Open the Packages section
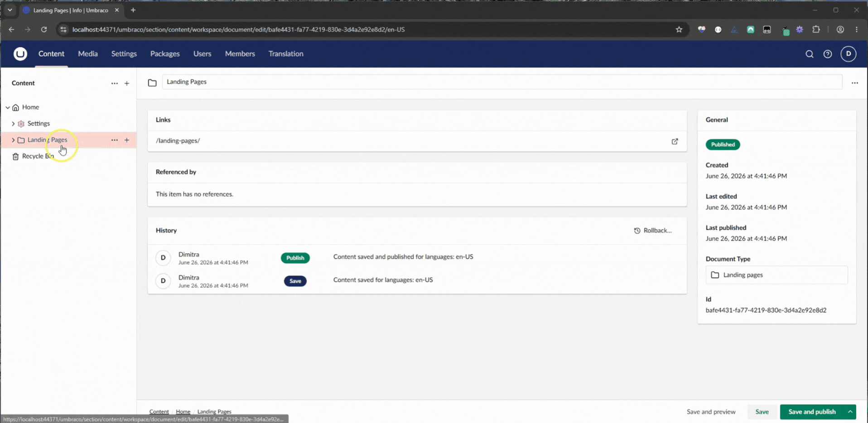This screenshot has width=868, height=423. coord(165,54)
